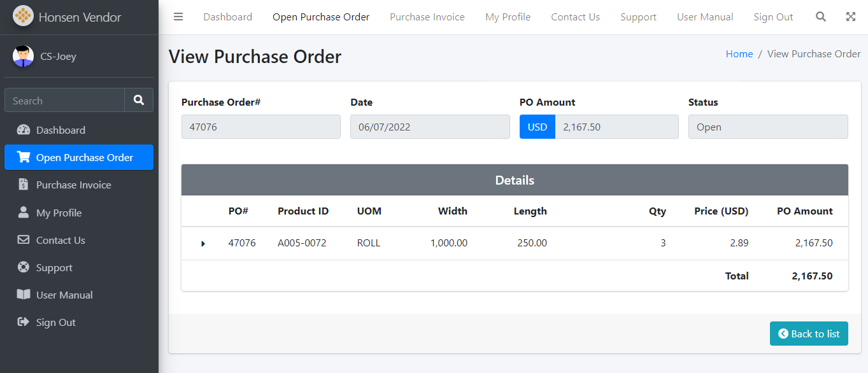868x373 pixels.
Task: Open the top navbar search icon
Action: 821,17
